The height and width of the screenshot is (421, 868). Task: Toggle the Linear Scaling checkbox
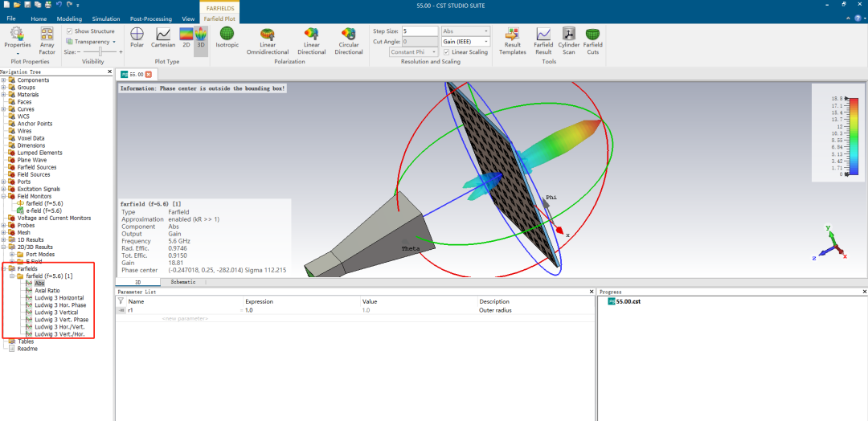point(447,52)
